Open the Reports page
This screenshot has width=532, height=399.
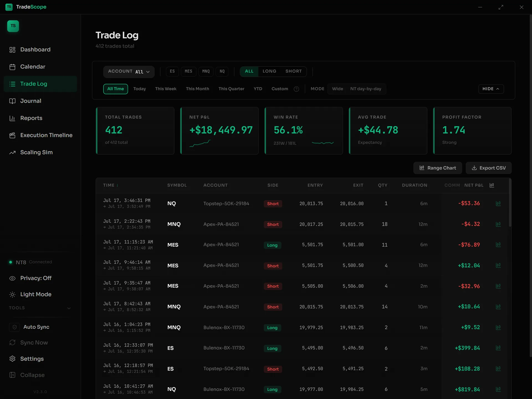point(40,118)
